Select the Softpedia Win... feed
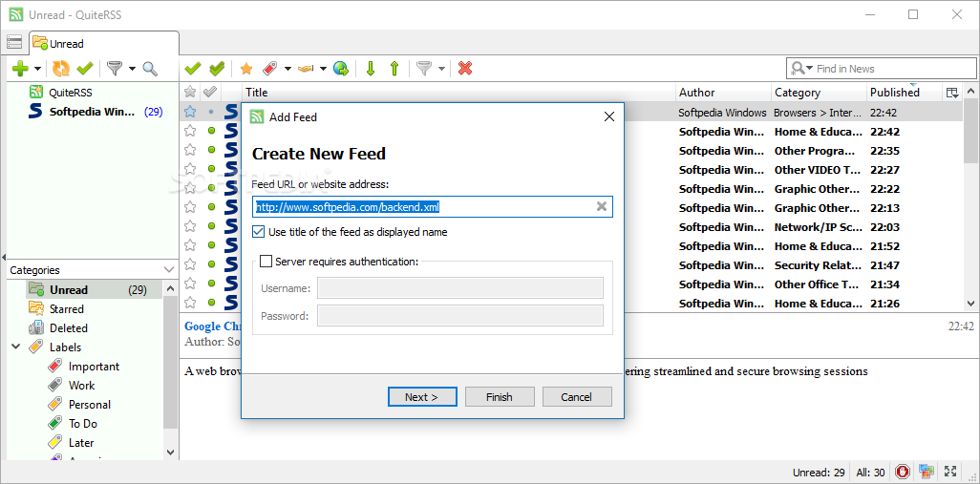The width and height of the screenshot is (980, 484). click(x=92, y=112)
